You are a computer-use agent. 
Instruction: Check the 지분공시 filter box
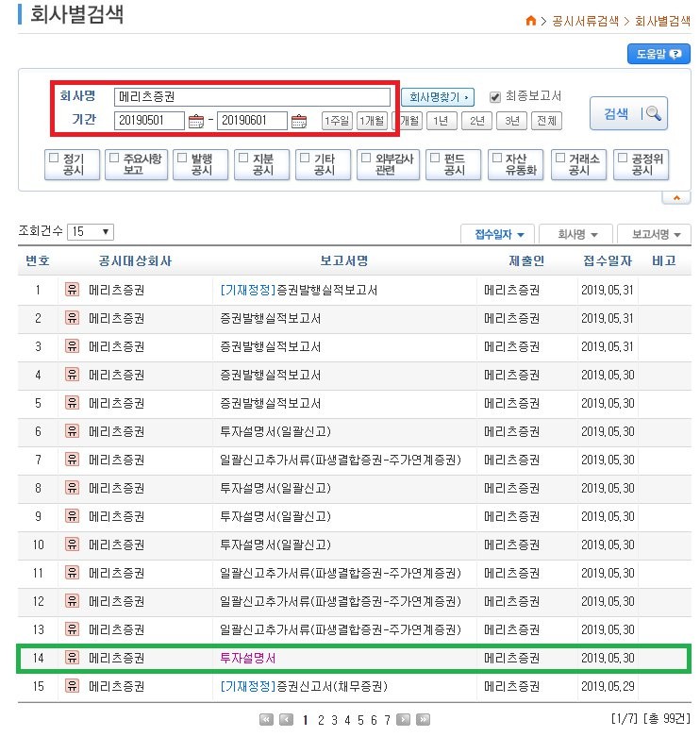[243, 158]
